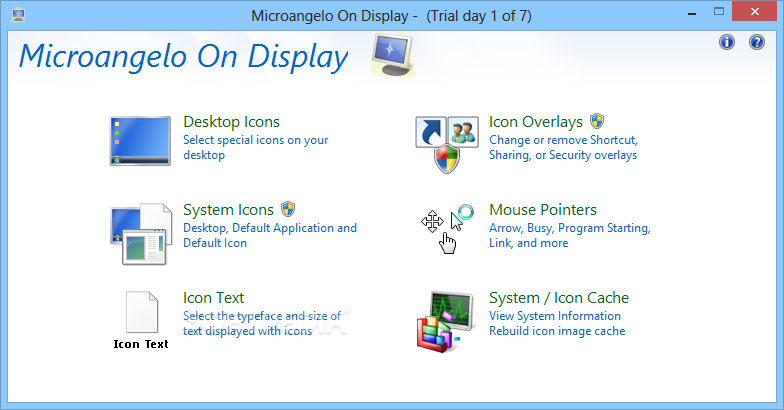Open the System / Icon Cache heading
The image size is (784, 410).
click(559, 298)
